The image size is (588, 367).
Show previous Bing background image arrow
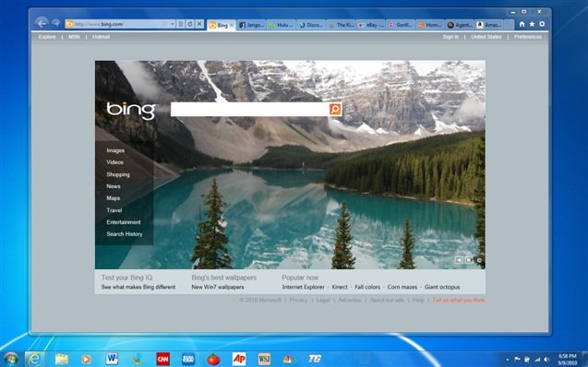click(x=459, y=259)
